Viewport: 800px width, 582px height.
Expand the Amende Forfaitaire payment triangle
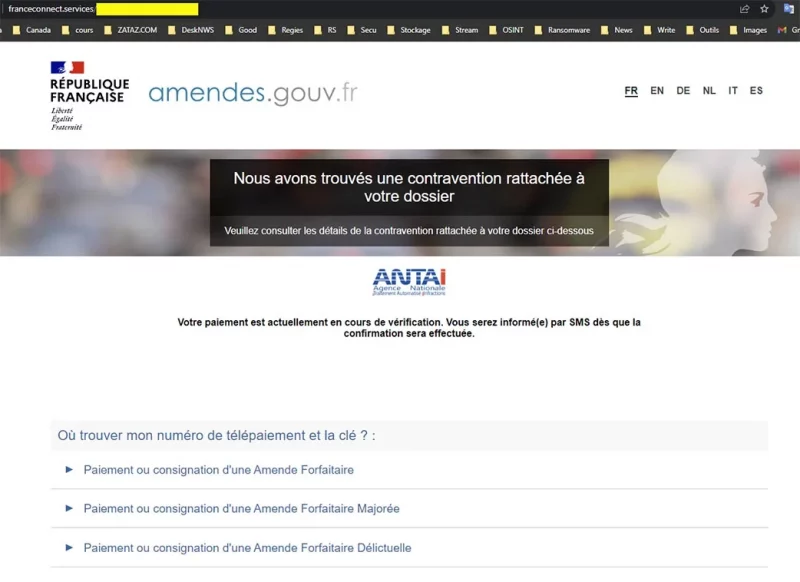(x=69, y=469)
